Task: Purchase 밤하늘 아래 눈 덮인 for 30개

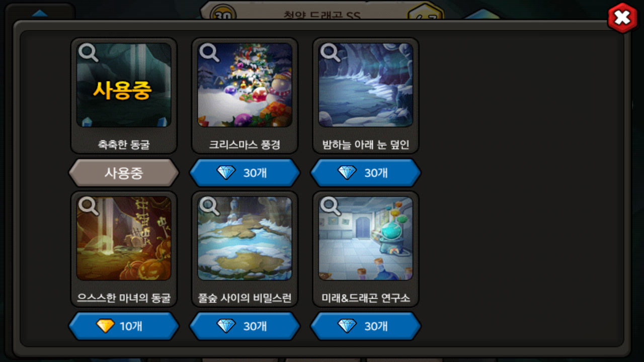Action: 365,172
